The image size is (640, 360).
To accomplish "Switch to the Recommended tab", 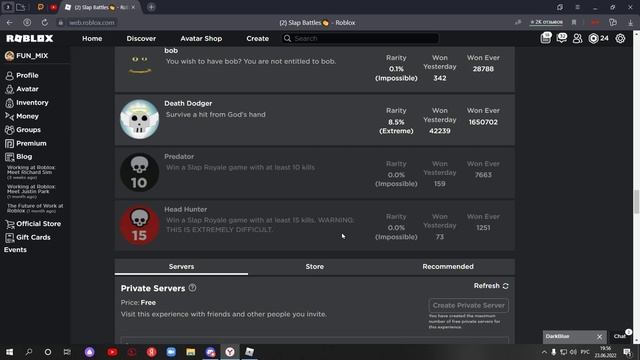I will (448, 267).
